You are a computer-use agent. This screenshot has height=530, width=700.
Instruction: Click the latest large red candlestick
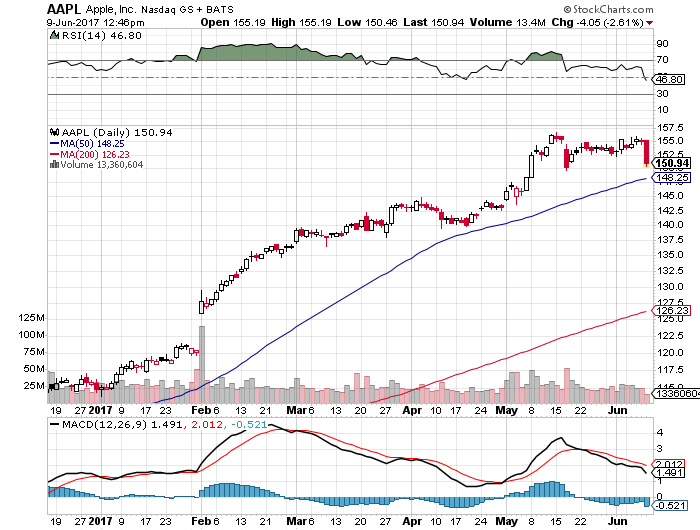coord(646,153)
